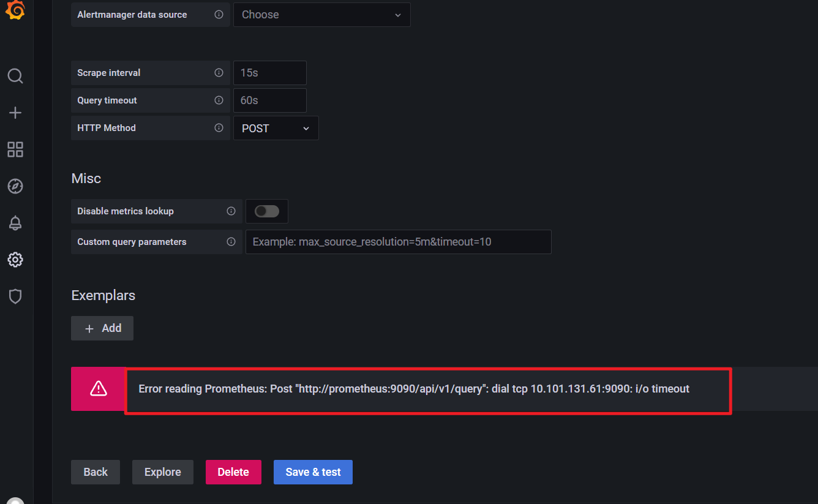The width and height of the screenshot is (818, 504).
Task: Open the Grafana home logo
Action: pyautogui.click(x=15, y=10)
